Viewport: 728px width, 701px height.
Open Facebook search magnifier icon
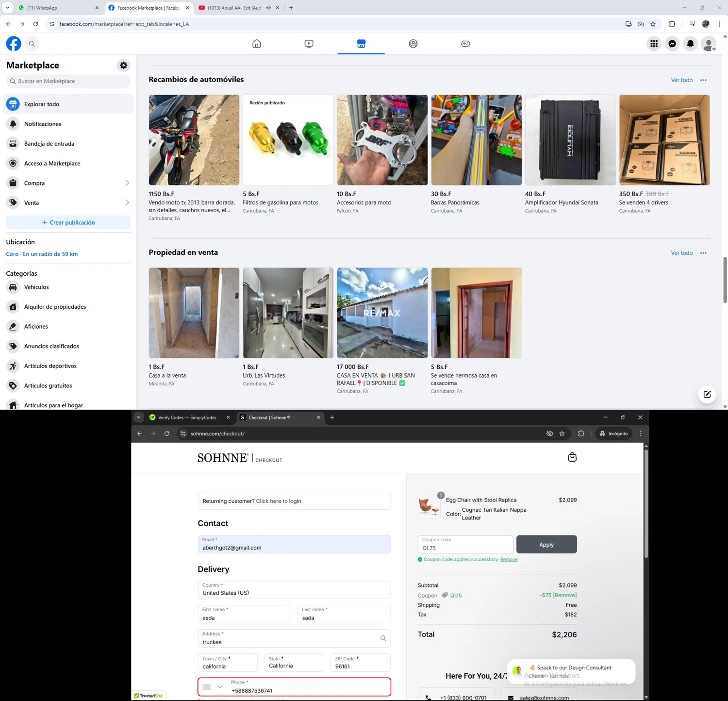click(x=32, y=44)
